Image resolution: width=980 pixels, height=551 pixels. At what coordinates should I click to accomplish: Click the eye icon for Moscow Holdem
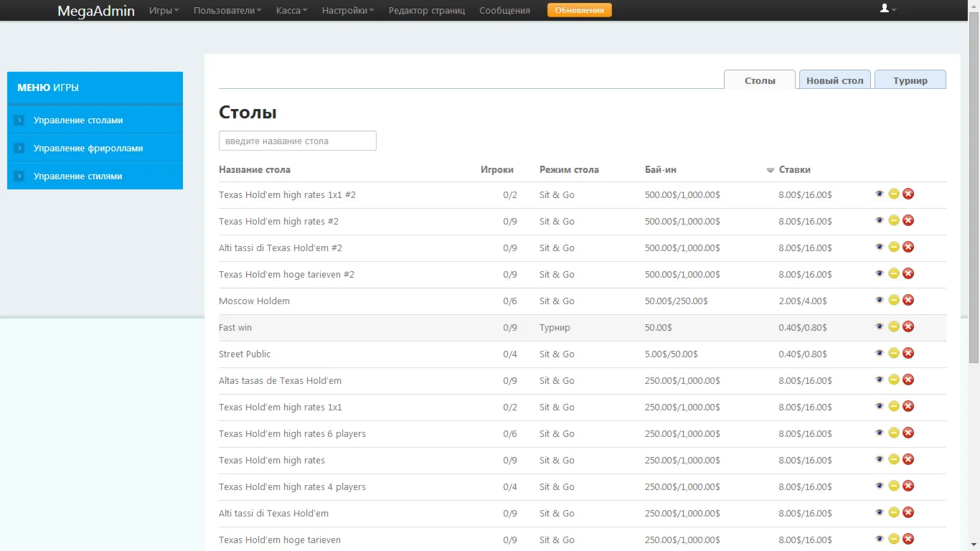pyautogui.click(x=880, y=301)
